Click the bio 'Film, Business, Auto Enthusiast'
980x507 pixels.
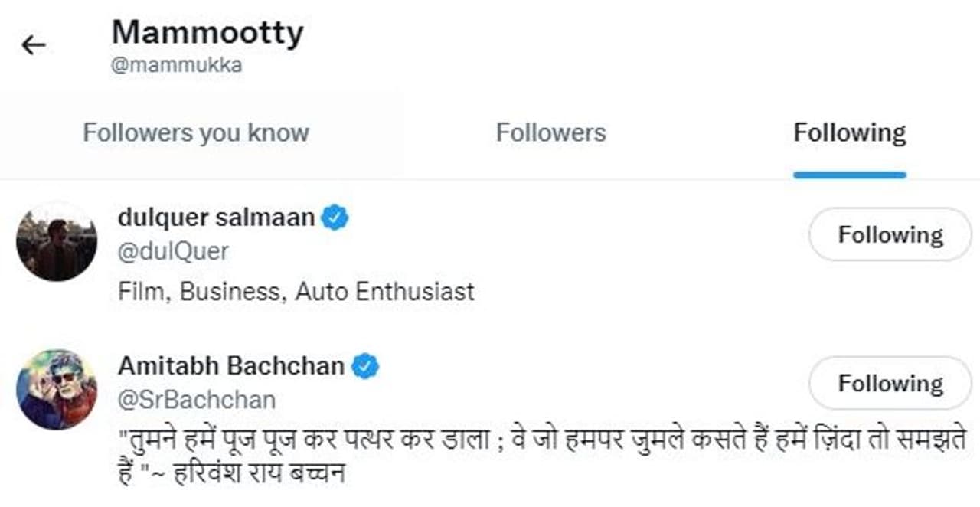click(x=296, y=292)
